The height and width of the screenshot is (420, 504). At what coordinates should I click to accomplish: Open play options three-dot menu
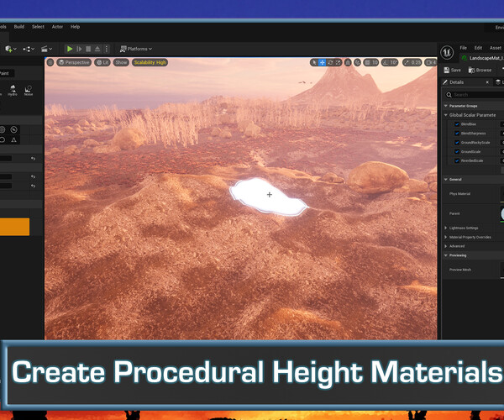tap(107, 49)
